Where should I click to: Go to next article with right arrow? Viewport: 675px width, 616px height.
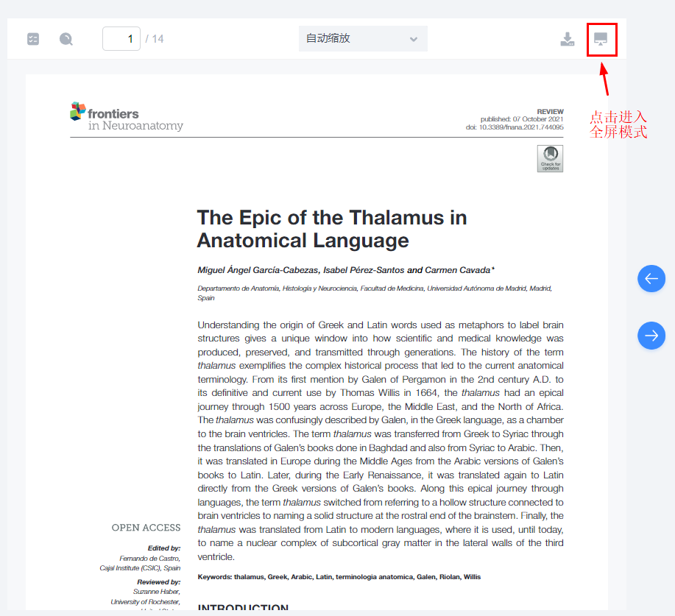click(651, 336)
